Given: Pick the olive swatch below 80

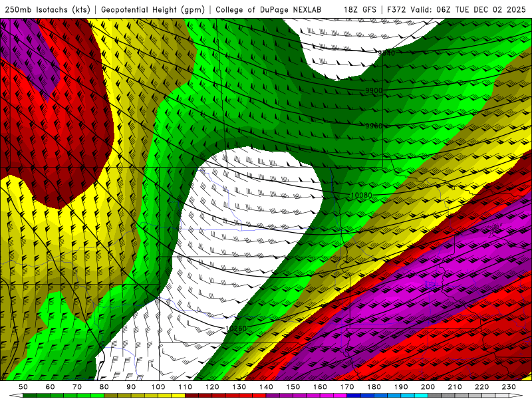Looking at the screenshot, I should click(111, 396).
